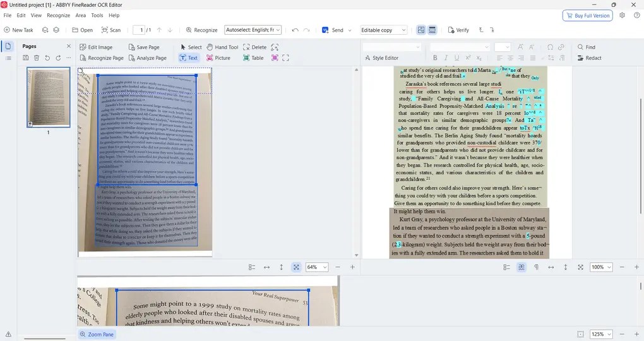This screenshot has height=341, width=644.
Task: Toggle Italic formatting
Action: 446,58
